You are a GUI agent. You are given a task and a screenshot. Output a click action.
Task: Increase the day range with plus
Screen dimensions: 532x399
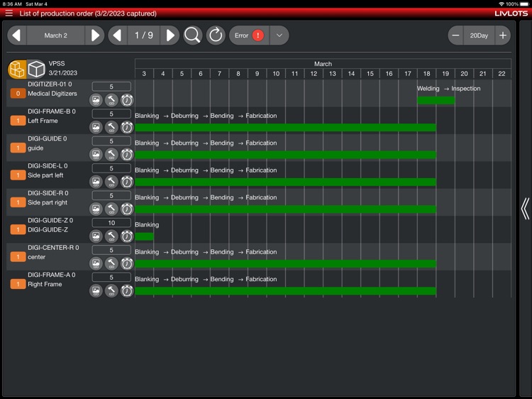[x=503, y=35]
